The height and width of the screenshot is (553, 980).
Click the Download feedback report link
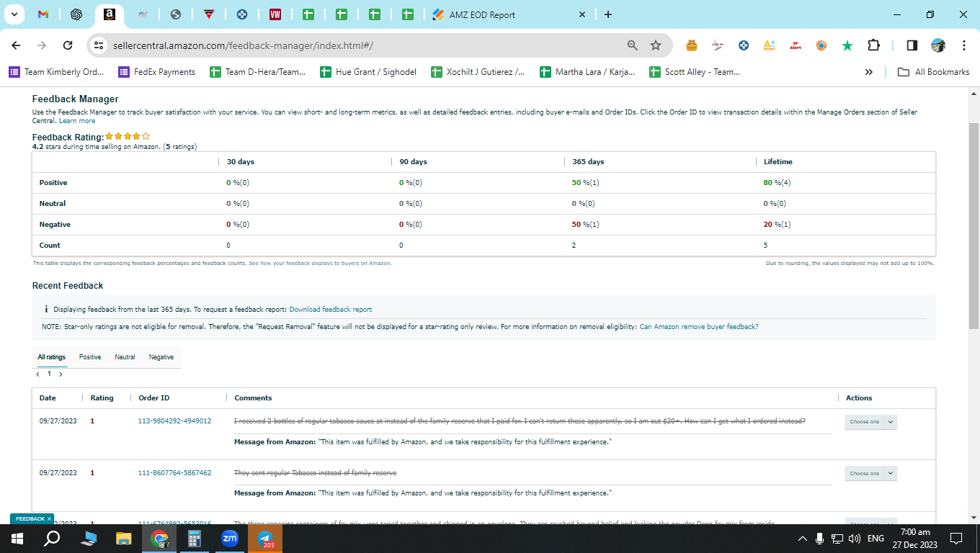331,310
